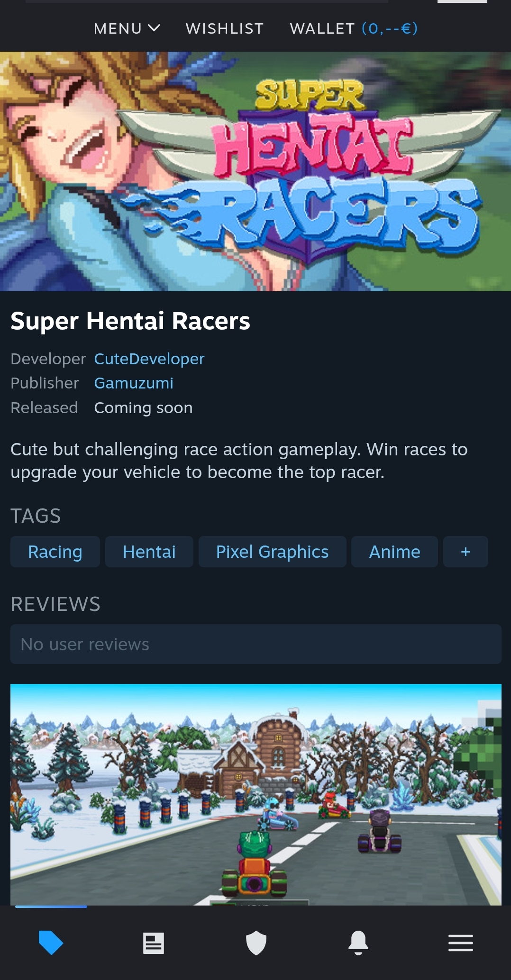Select the Pixel Graphics tag
This screenshot has width=511, height=980.
tap(273, 552)
